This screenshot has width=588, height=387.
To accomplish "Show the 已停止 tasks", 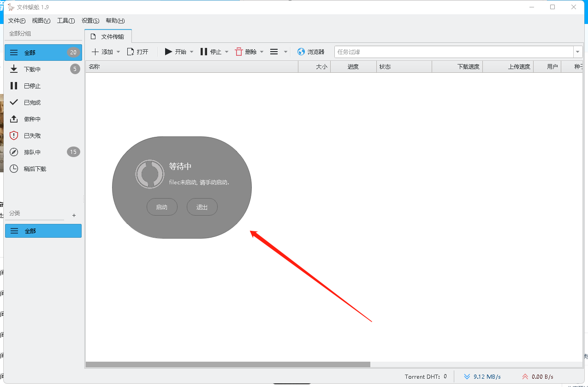I will (x=43, y=86).
